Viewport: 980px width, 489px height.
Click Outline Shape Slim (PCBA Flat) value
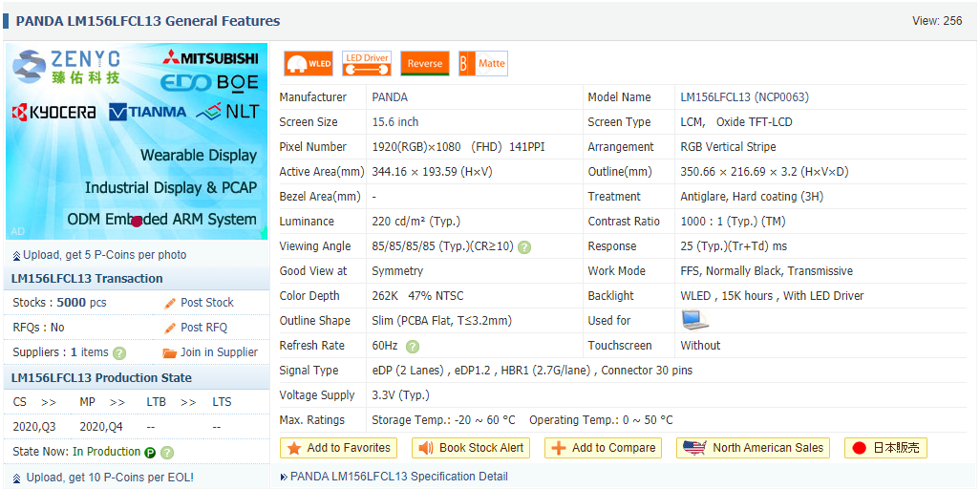442,321
